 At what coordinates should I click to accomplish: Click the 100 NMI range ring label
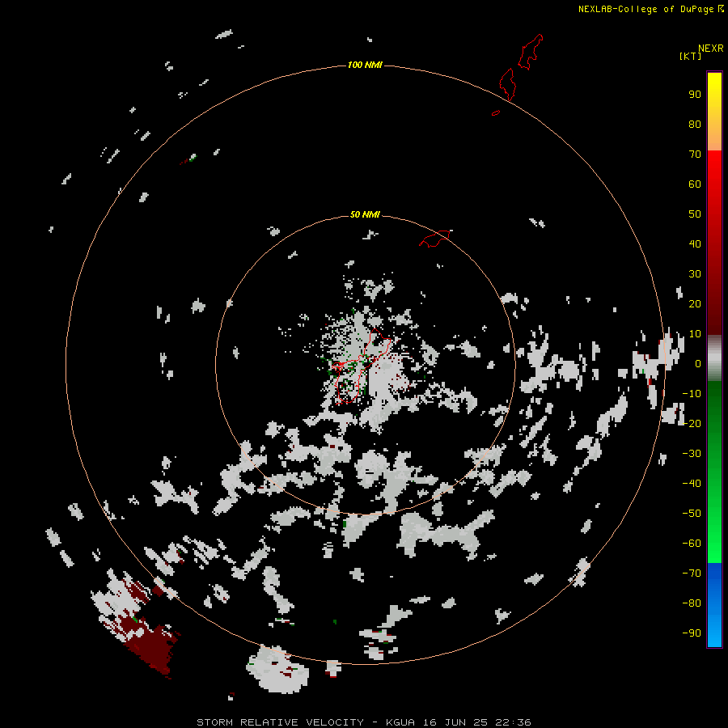365,65
